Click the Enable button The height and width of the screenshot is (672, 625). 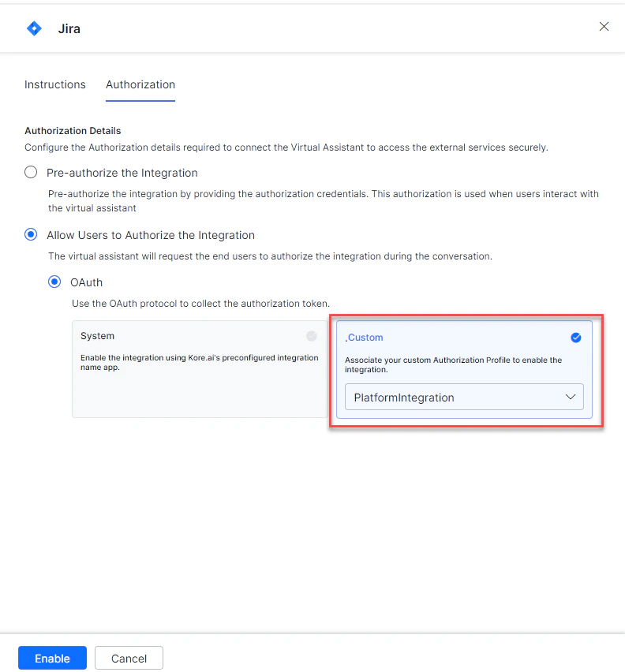(52, 658)
